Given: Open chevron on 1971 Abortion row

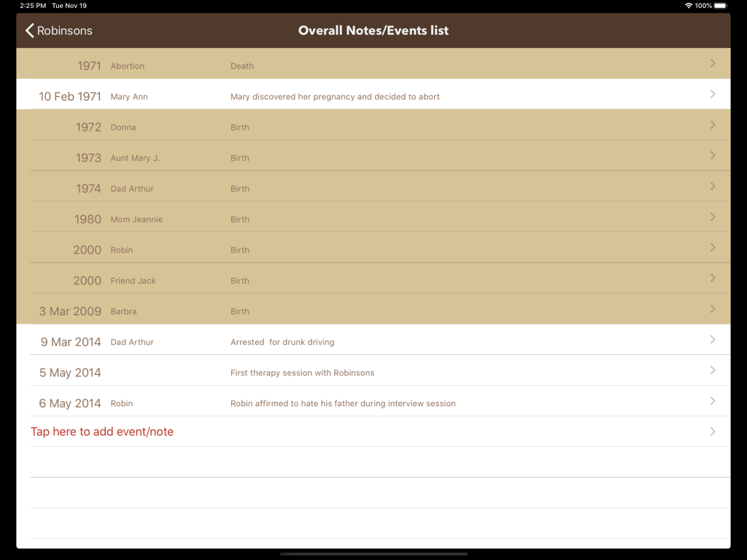Looking at the screenshot, I should coord(713,63).
